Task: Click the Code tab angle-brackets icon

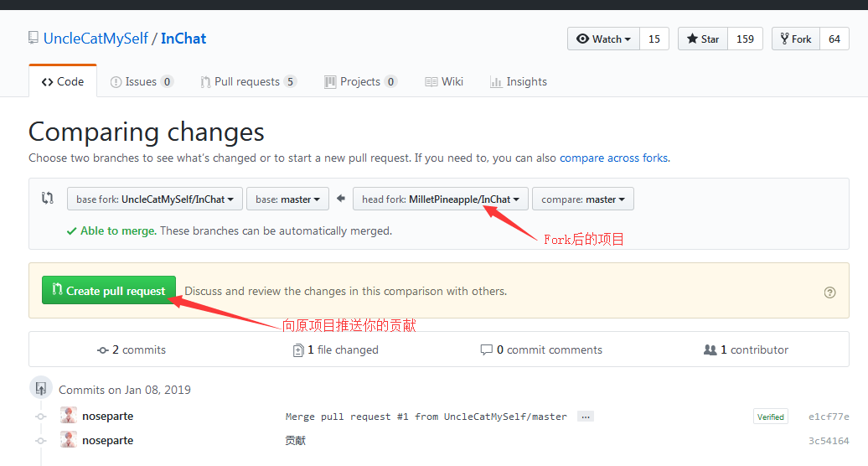Action: (x=47, y=82)
